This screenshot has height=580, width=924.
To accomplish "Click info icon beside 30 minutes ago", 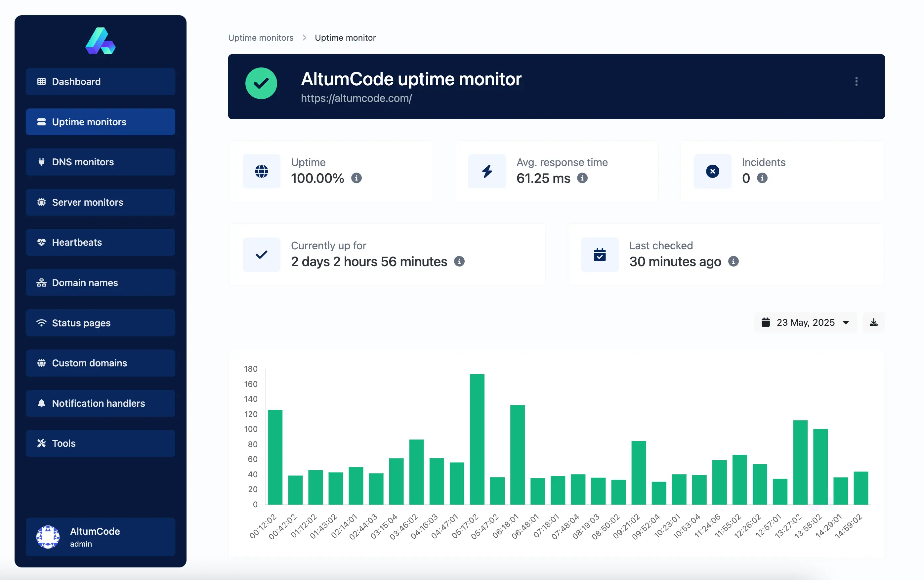I will coord(733,262).
